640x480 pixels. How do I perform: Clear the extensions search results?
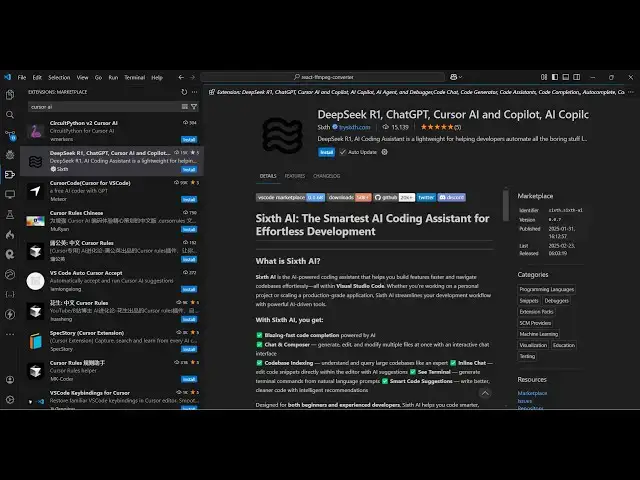coord(184,107)
